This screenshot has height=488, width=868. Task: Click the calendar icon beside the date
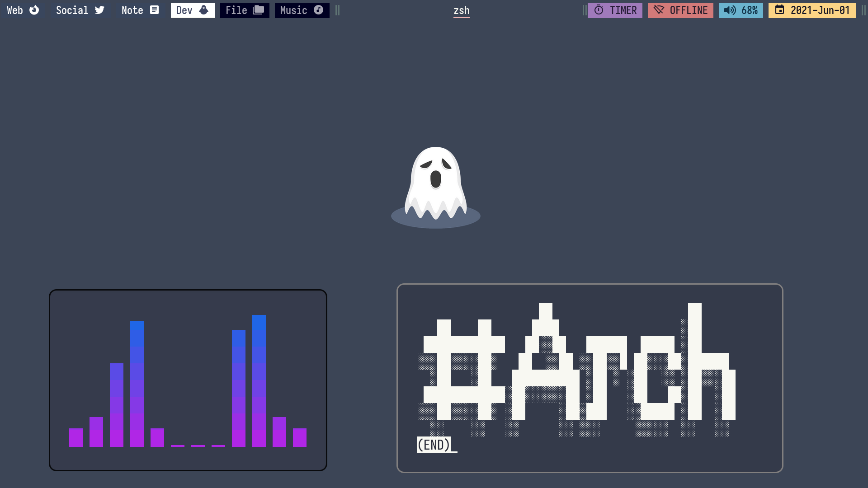point(779,10)
